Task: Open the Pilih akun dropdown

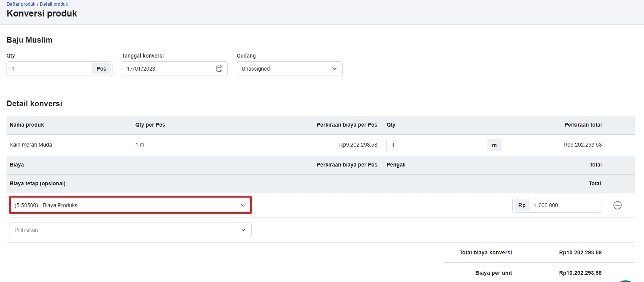Action: click(130, 230)
